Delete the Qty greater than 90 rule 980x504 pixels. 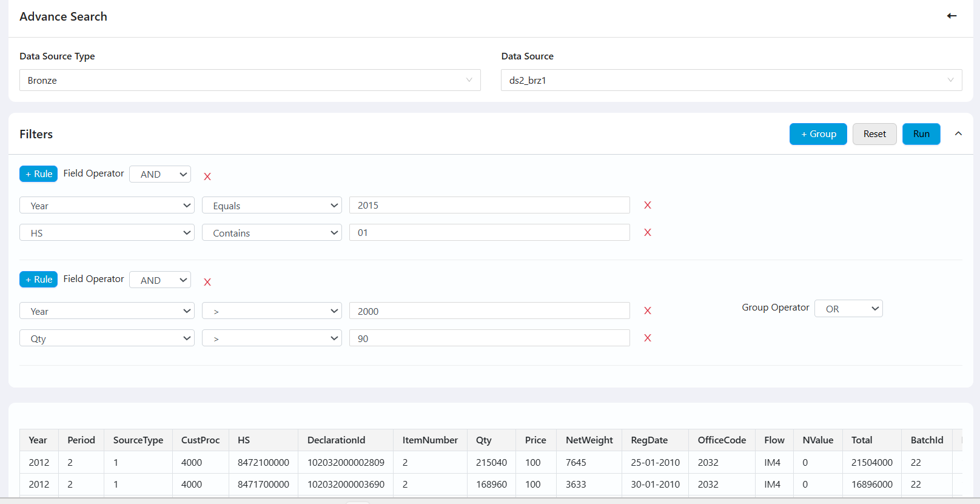[647, 338]
